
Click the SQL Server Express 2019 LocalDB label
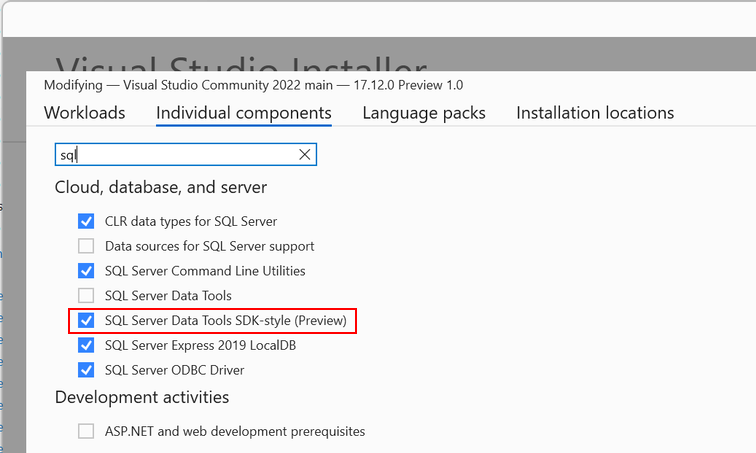pyautogui.click(x=200, y=346)
